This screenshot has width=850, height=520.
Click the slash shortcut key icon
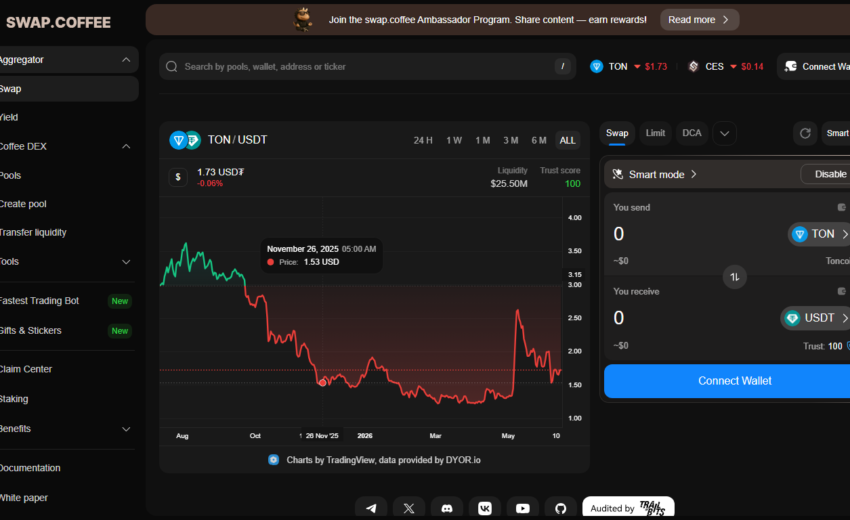(563, 66)
